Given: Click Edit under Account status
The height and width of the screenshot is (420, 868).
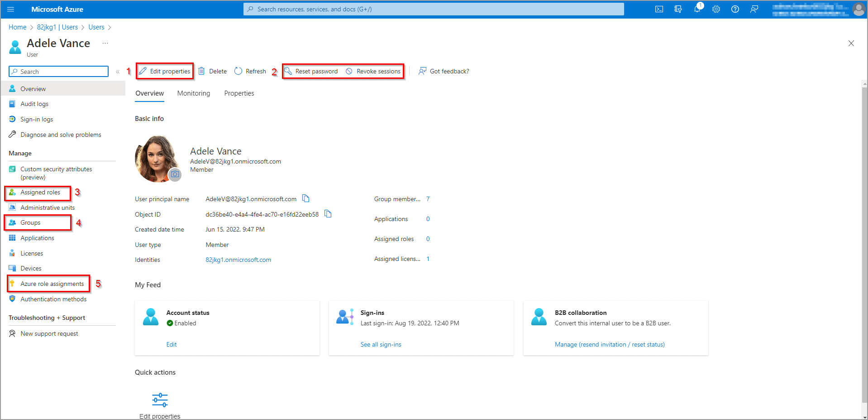Looking at the screenshot, I should point(172,344).
